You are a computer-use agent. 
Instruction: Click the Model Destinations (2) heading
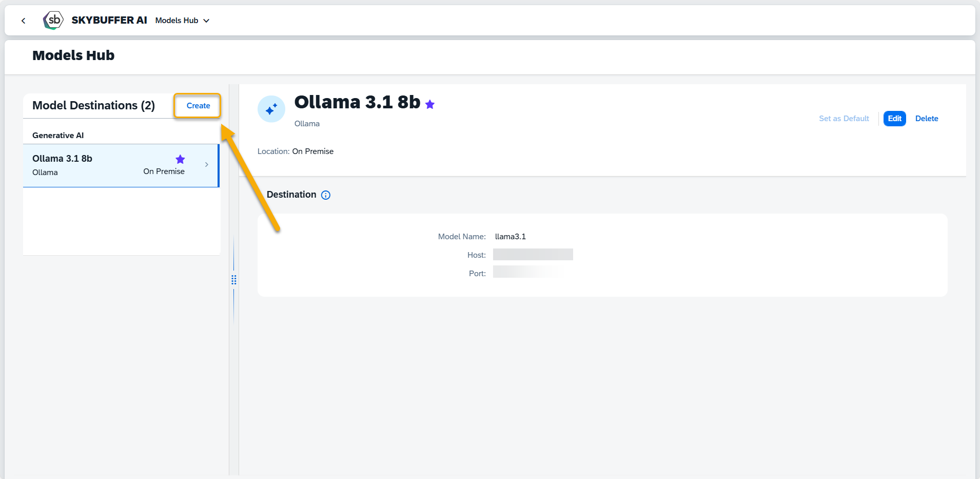94,106
